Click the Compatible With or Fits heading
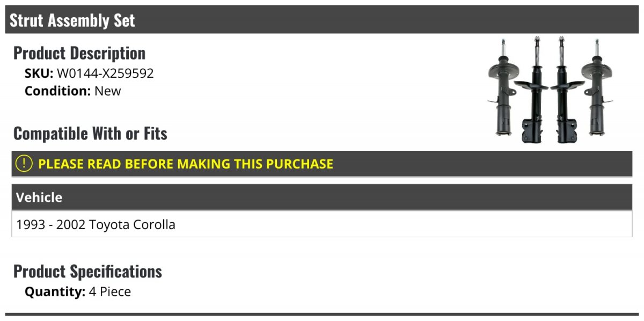The width and height of the screenshot is (644, 321). (90, 134)
